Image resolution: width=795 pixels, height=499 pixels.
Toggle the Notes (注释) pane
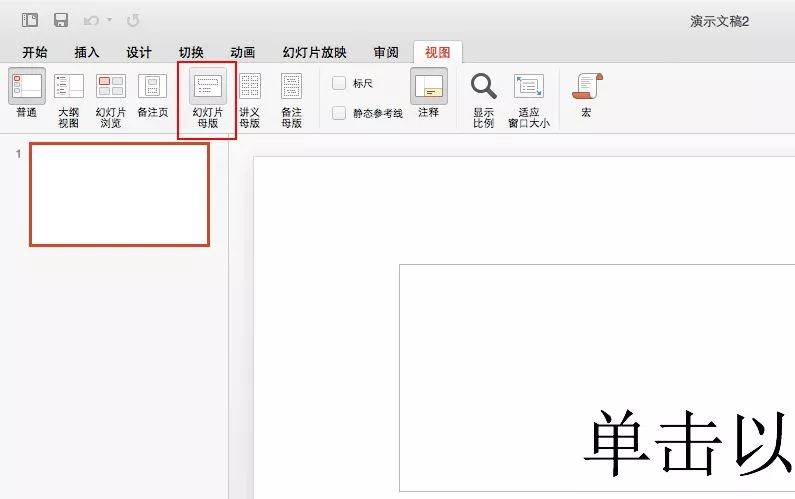point(428,95)
